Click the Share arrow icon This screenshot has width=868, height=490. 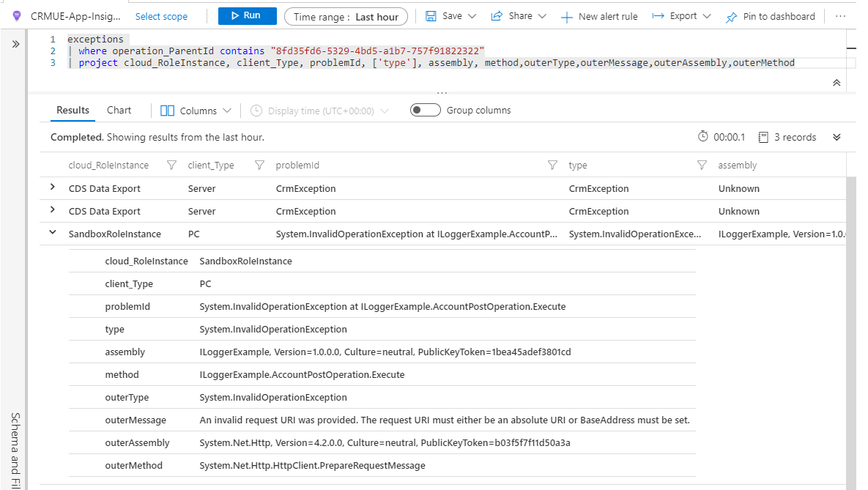tap(497, 16)
